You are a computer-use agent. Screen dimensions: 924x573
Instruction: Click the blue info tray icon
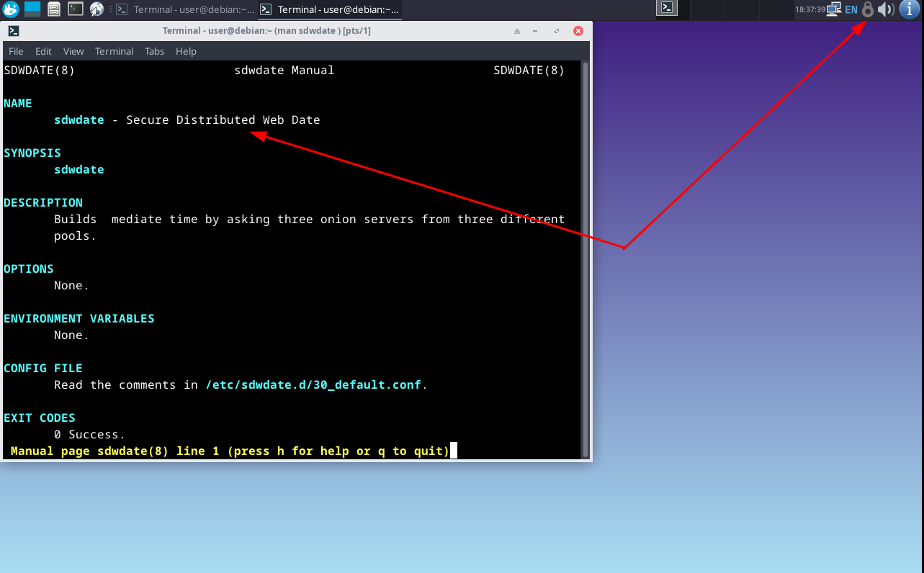point(910,9)
